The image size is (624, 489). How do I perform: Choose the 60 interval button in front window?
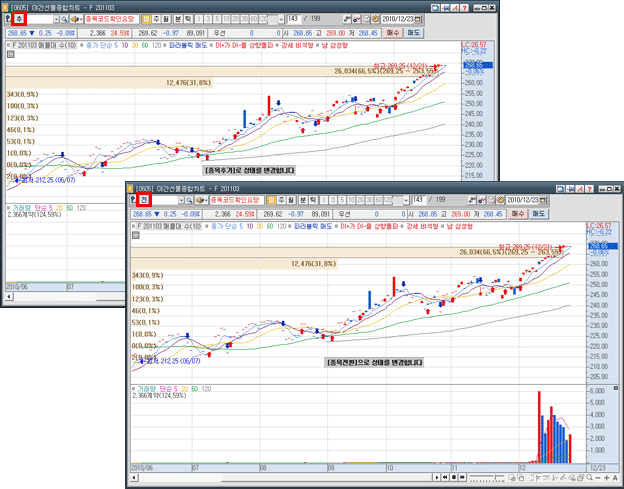coord(381,200)
